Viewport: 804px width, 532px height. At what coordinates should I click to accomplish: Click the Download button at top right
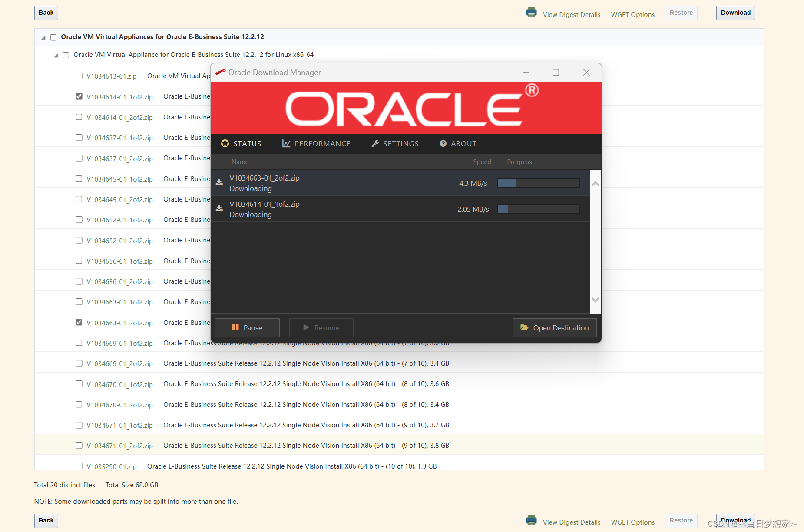click(735, 13)
